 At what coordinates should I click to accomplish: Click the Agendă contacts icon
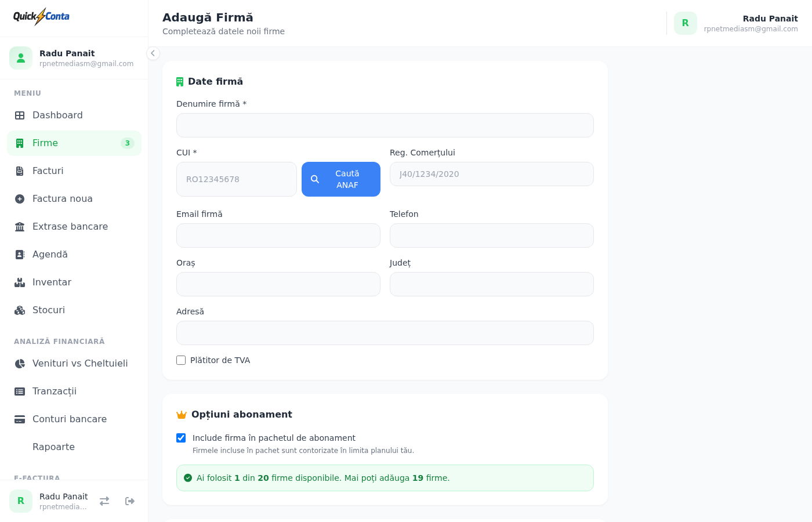(20, 255)
